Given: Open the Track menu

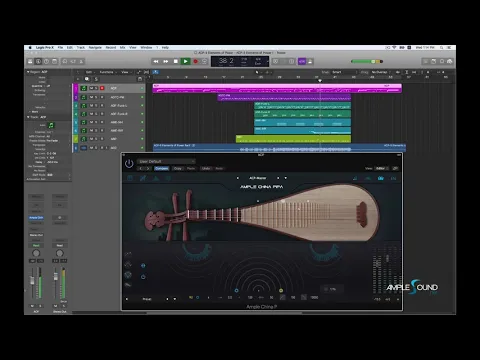Looking at the screenshot, I should tap(81, 48).
